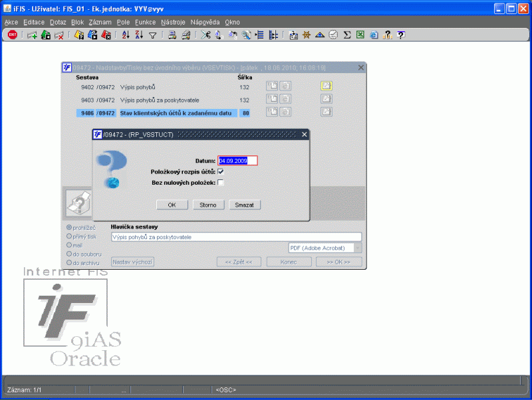Screen dimensions: 532x400
Task: Click the << Zpět << button
Action: pos(239,262)
